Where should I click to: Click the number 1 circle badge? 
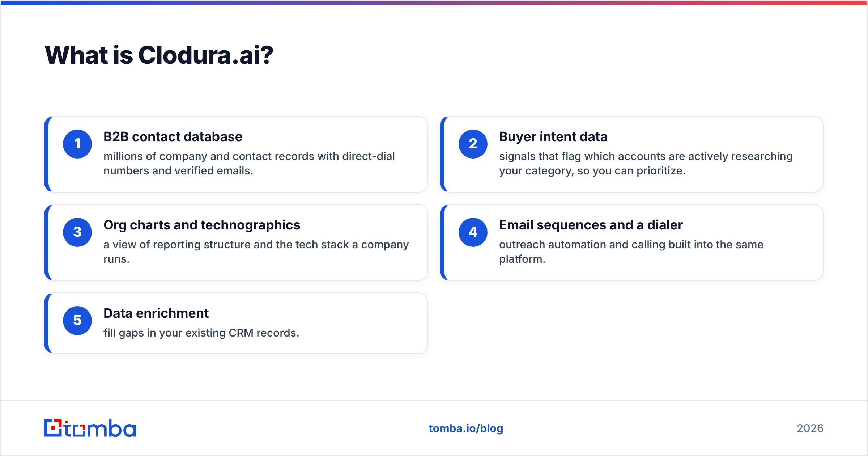click(x=77, y=144)
